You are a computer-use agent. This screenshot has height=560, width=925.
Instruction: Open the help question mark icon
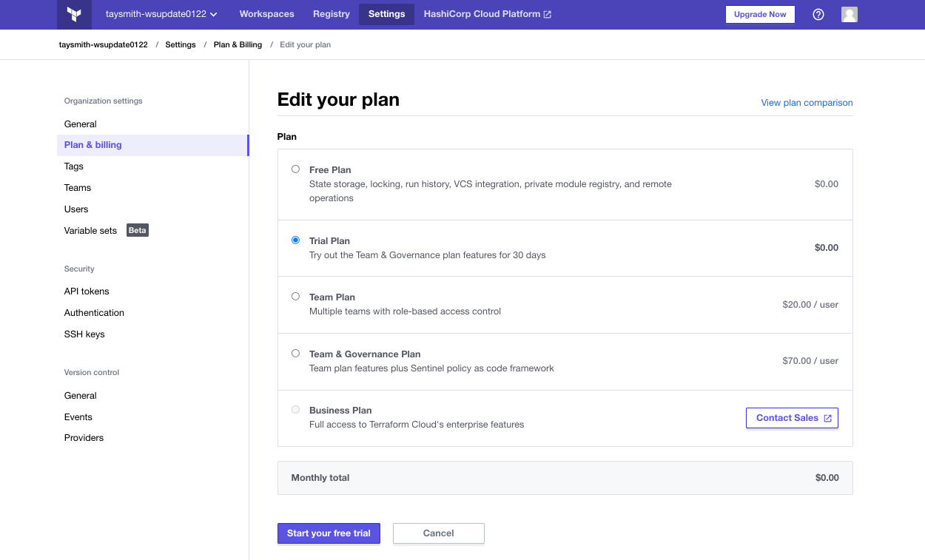point(818,14)
